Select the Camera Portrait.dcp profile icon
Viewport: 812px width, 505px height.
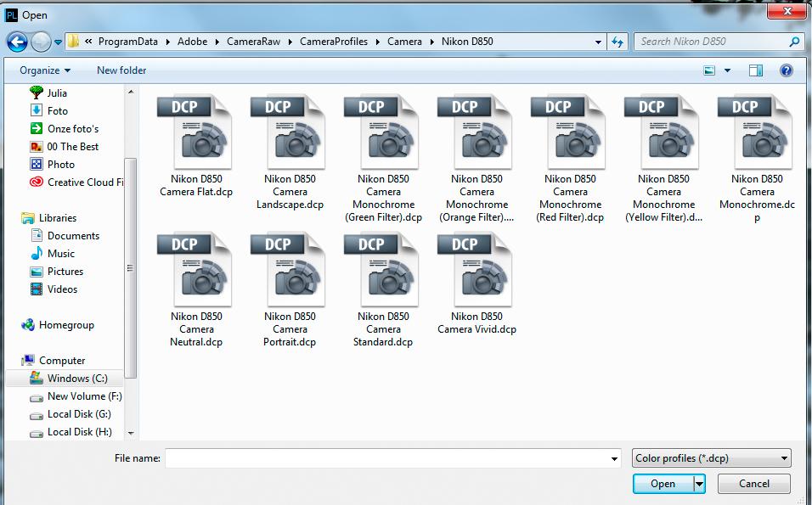[289, 269]
